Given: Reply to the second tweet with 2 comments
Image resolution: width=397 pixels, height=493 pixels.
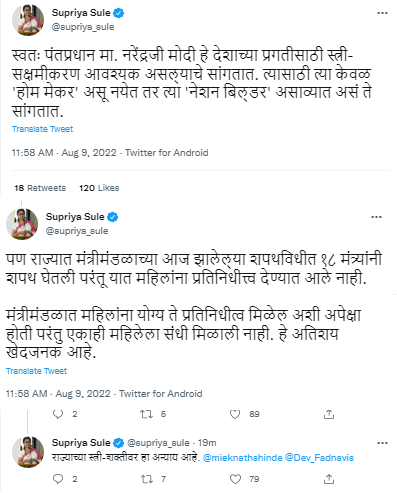Looking at the screenshot, I should [58, 414].
